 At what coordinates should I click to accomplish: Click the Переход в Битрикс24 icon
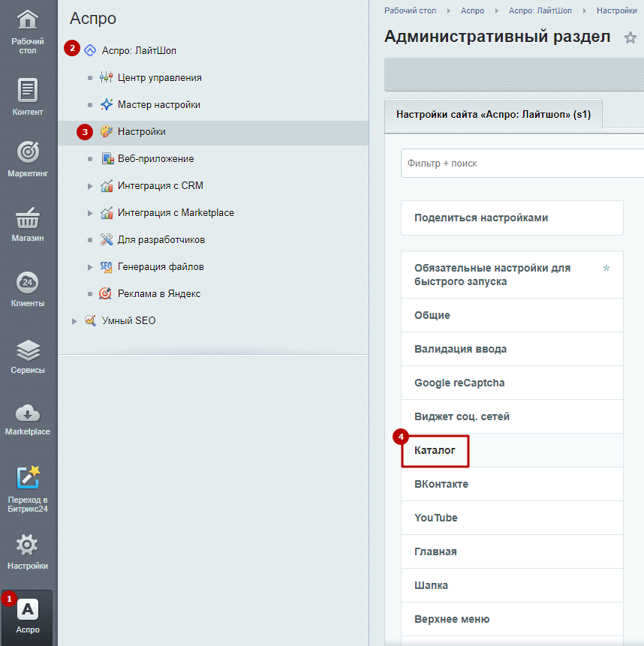tap(28, 477)
